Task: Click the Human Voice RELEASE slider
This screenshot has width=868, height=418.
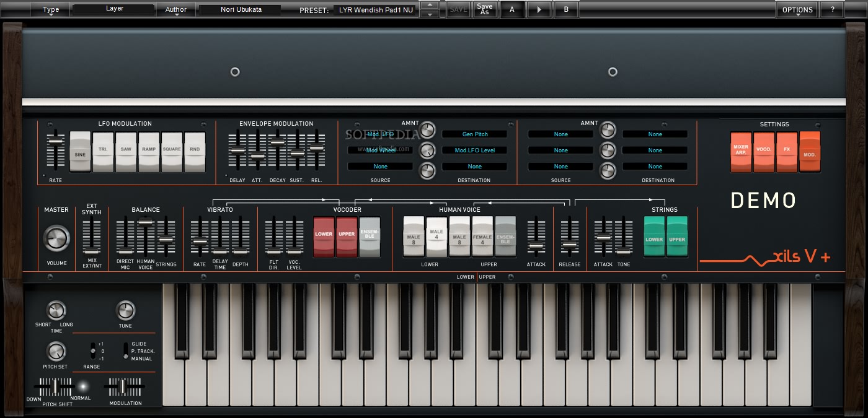Action: click(x=569, y=236)
